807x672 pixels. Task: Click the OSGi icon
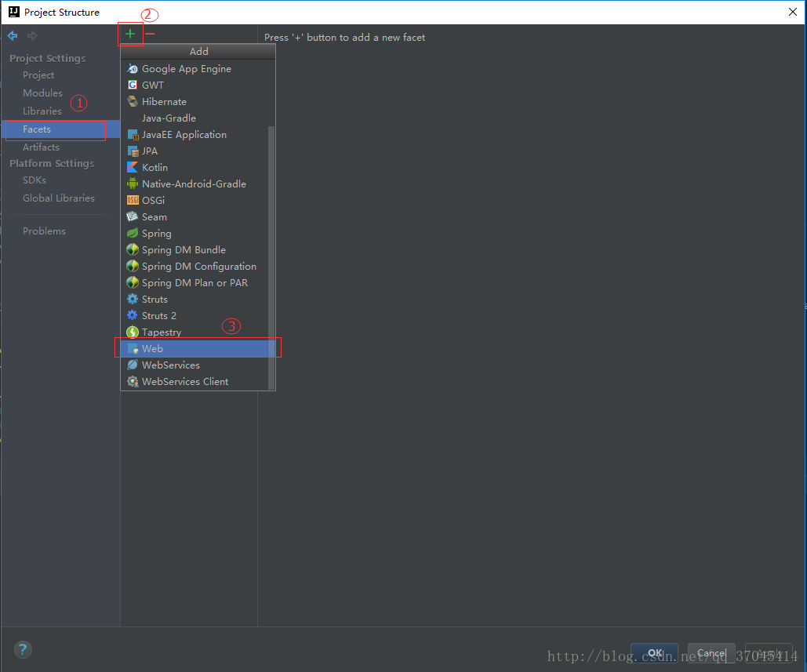pyautogui.click(x=133, y=200)
